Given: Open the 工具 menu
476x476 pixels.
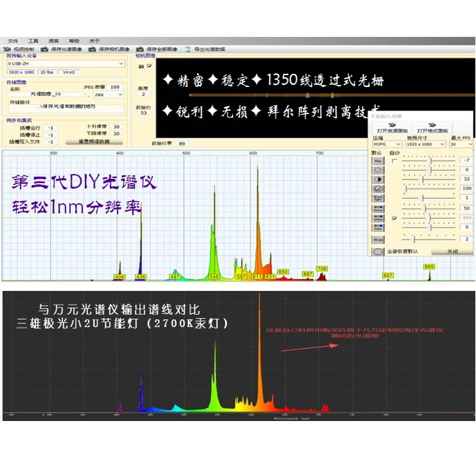Looking at the screenshot, I should pyautogui.click(x=33, y=40).
